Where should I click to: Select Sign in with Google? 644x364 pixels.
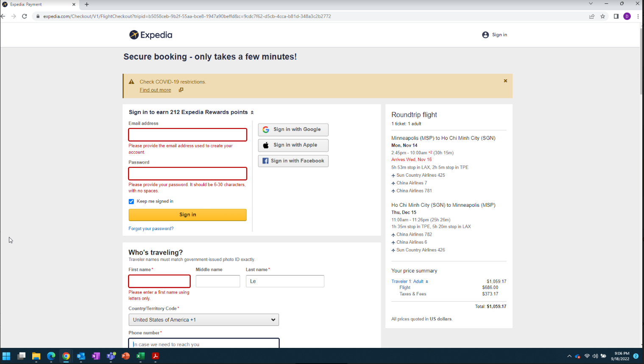(x=293, y=130)
